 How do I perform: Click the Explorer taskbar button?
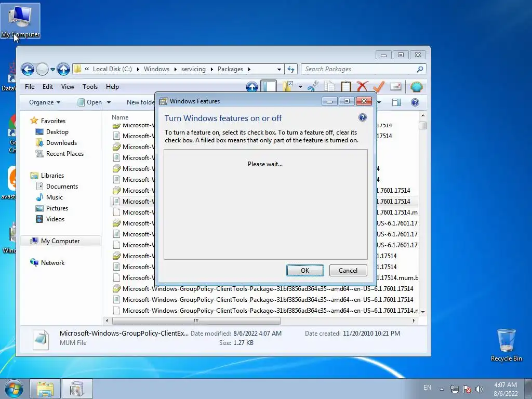(x=45, y=389)
